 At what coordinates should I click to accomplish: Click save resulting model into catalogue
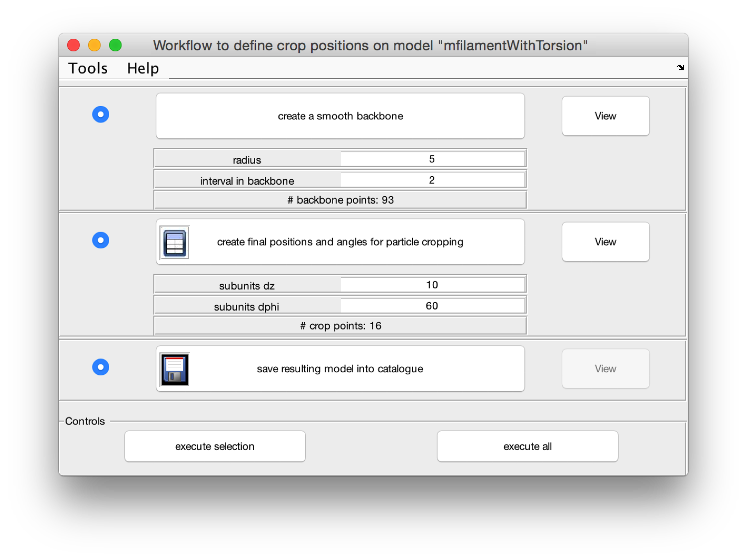click(x=340, y=369)
